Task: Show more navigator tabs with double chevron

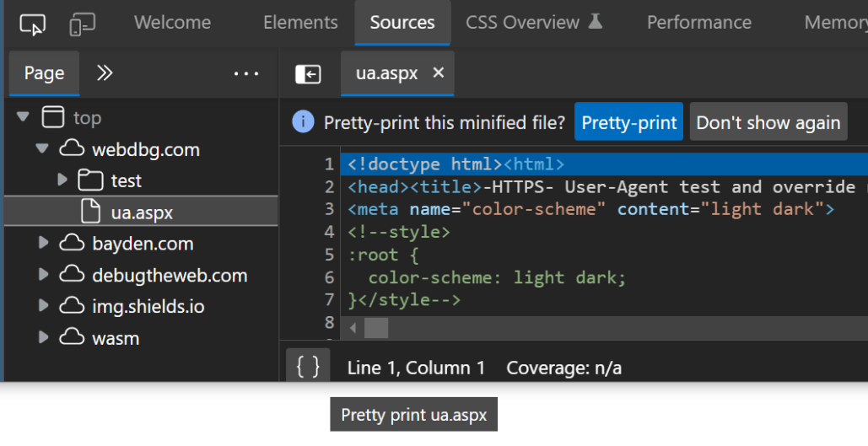Action: [x=105, y=73]
